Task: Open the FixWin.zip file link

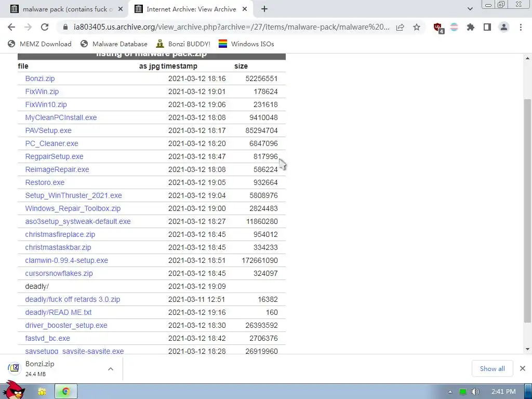Action: pos(42,91)
